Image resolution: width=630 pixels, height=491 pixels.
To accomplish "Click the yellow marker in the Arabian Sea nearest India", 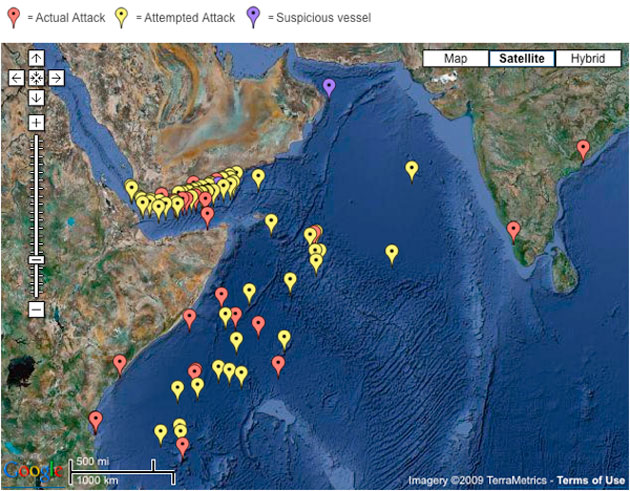I will (411, 171).
